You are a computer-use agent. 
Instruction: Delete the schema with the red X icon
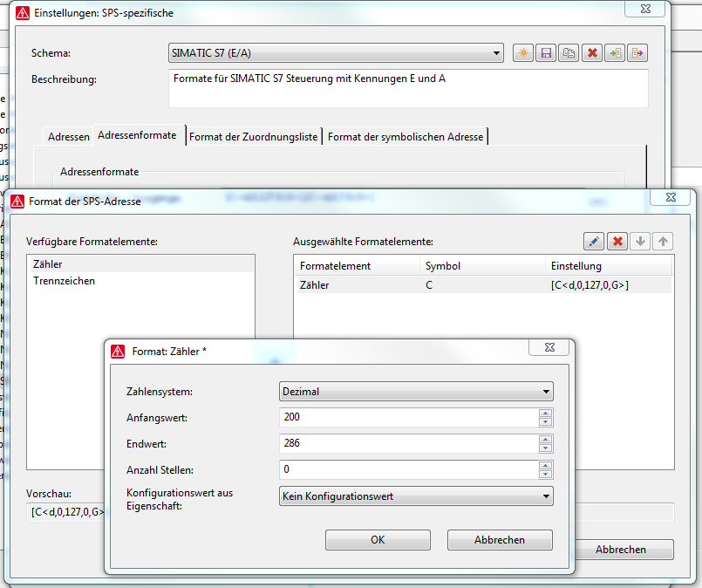[x=592, y=53]
